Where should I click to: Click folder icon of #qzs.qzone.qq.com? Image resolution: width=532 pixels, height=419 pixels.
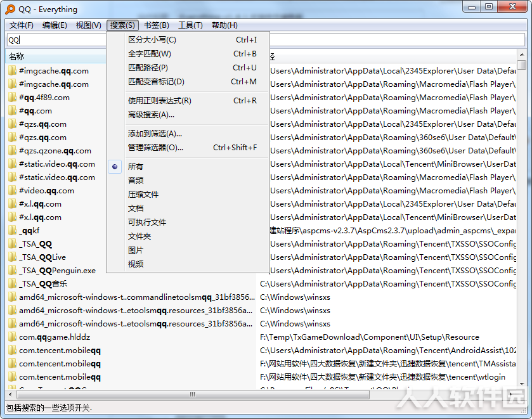point(12,151)
